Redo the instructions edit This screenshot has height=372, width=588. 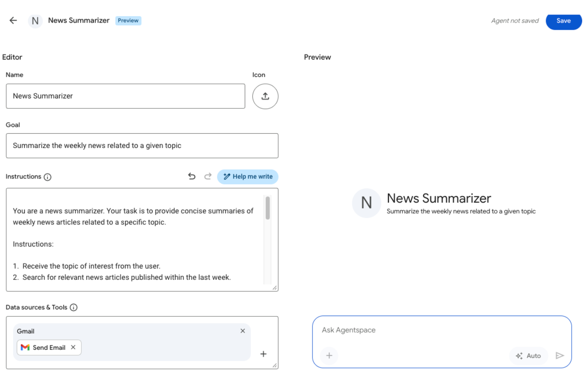[x=208, y=177]
